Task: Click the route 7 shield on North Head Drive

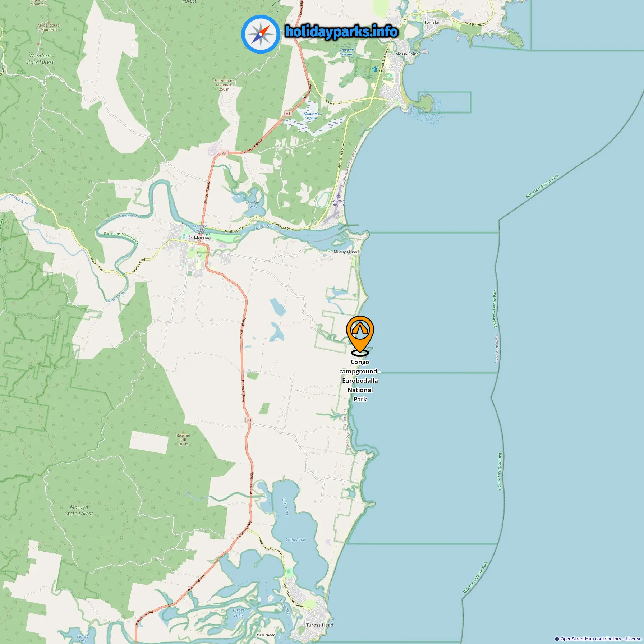Action: pyautogui.click(x=256, y=217)
